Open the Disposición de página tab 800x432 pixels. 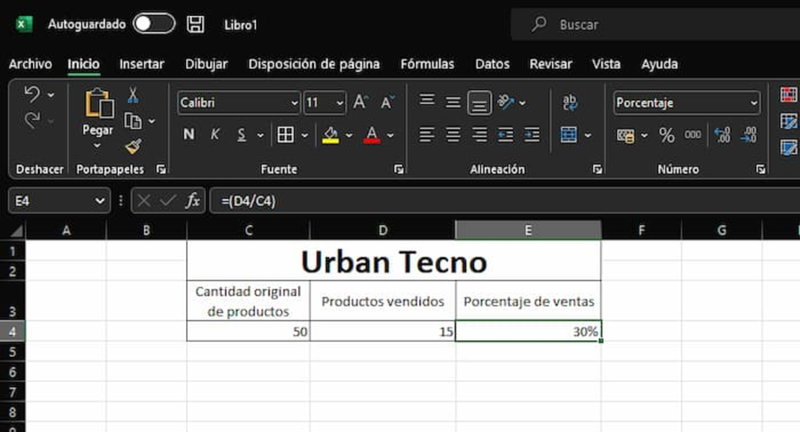click(x=314, y=64)
